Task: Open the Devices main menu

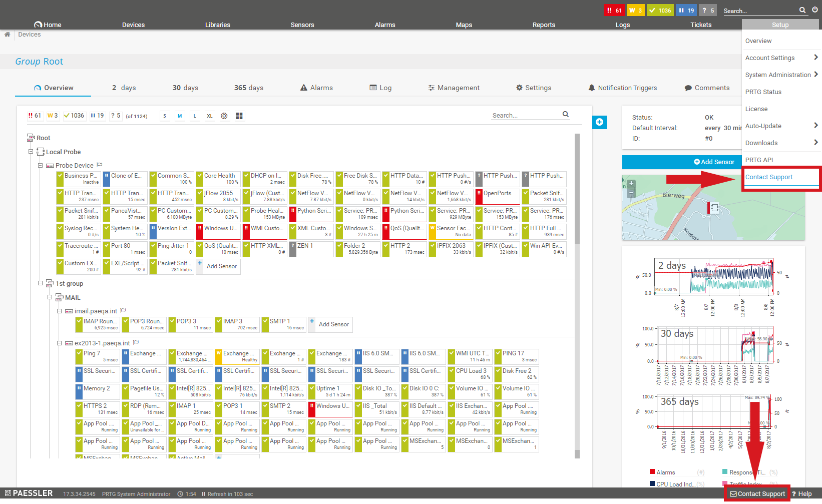Action: (x=133, y=25)
